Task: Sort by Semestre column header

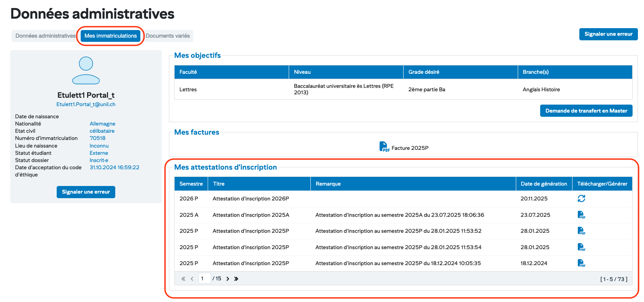Action: click(191, 184)
